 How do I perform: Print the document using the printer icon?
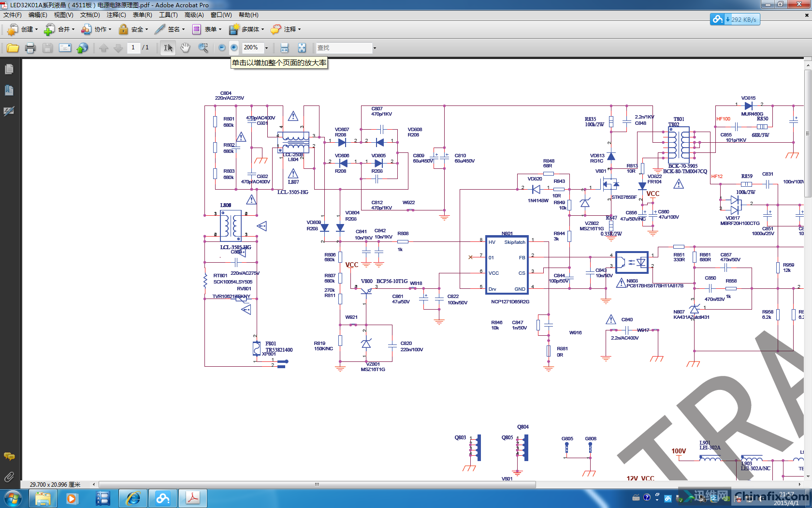[30, 48]
